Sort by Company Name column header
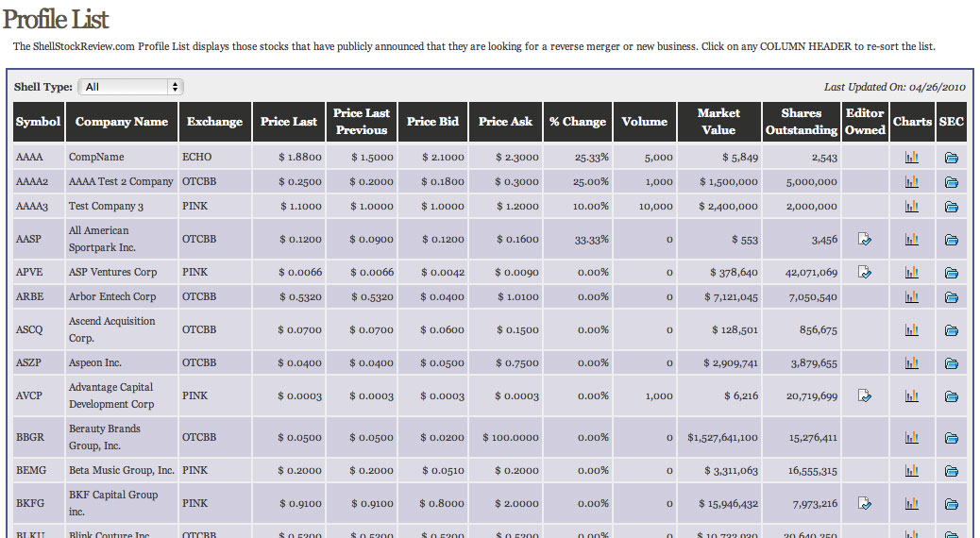Image resolution: width=980 pixels, height=538 pixels. (122, 122)
